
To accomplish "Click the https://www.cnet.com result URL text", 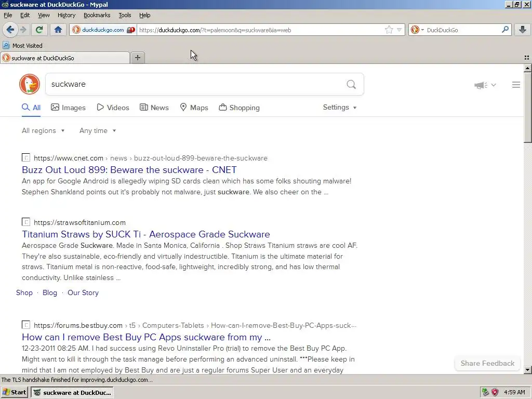I will [69, 158].
